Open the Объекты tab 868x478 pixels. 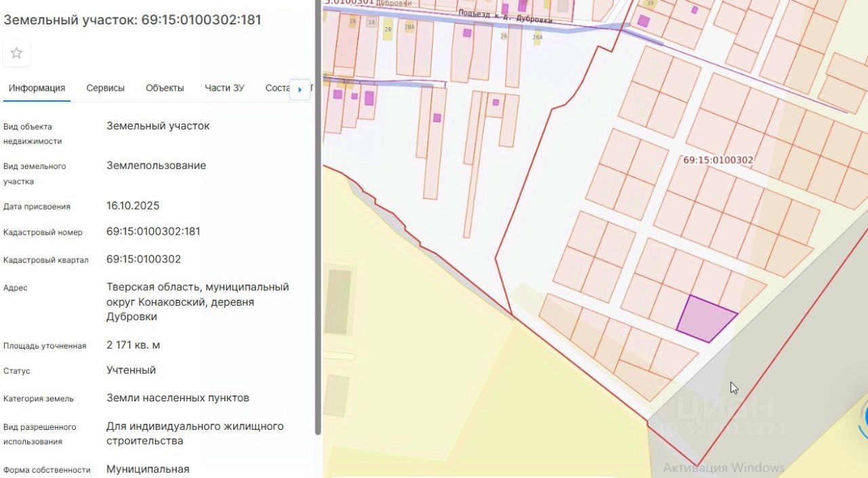[165, 88]
